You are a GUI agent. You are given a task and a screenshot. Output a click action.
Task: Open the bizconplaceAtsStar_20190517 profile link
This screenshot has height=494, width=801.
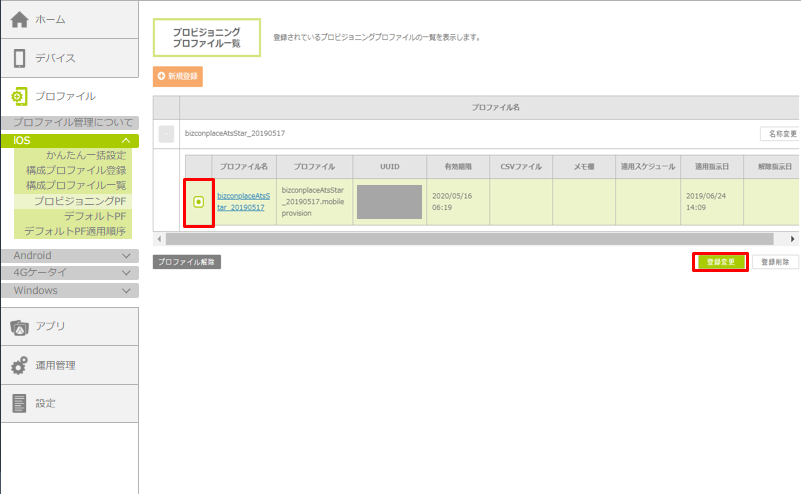pos(241,201)
